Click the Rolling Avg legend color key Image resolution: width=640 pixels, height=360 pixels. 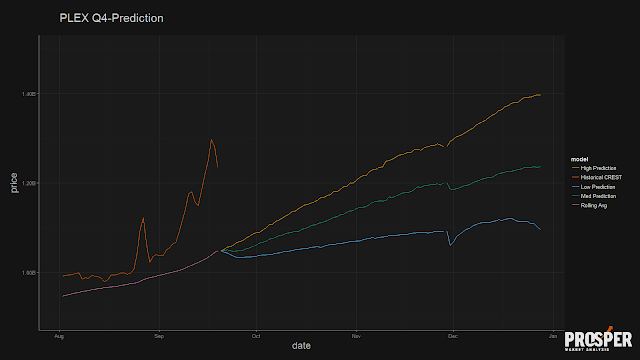[575, 206]
